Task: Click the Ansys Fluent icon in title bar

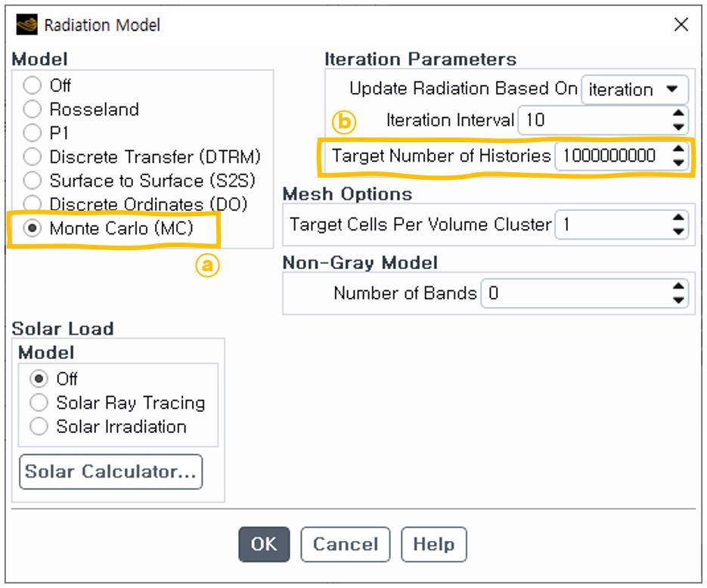Action: (x=26, y=25)
